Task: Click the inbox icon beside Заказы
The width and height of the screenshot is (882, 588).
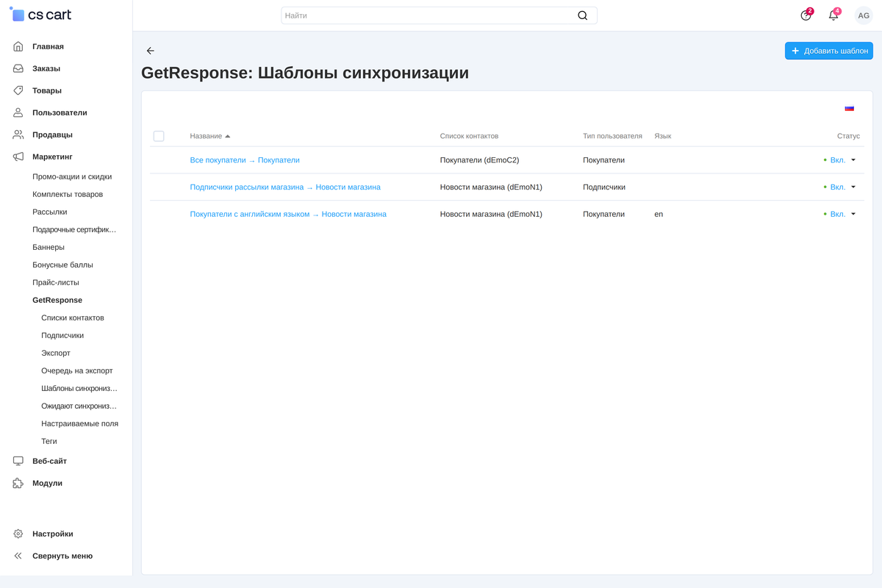Action: (x=18, y=68)
